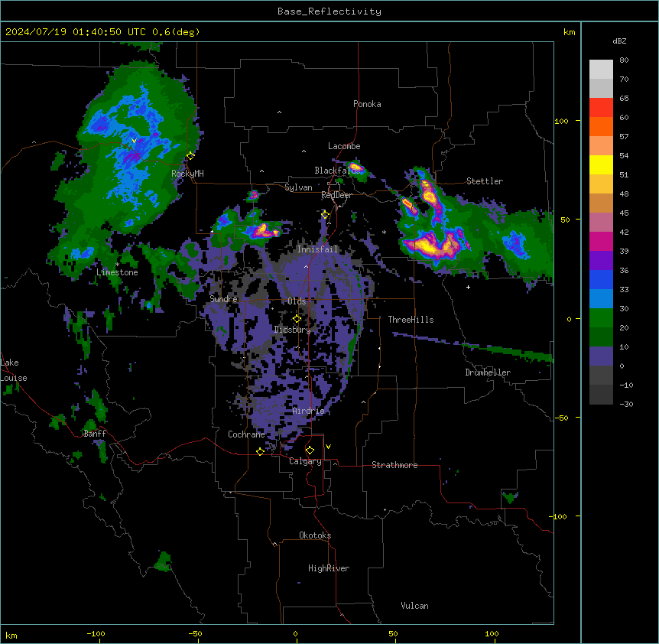This screenshot has height=644, width=659.
Task: Click the white plus marker north of Drumheller
Action: coord(468,287)
